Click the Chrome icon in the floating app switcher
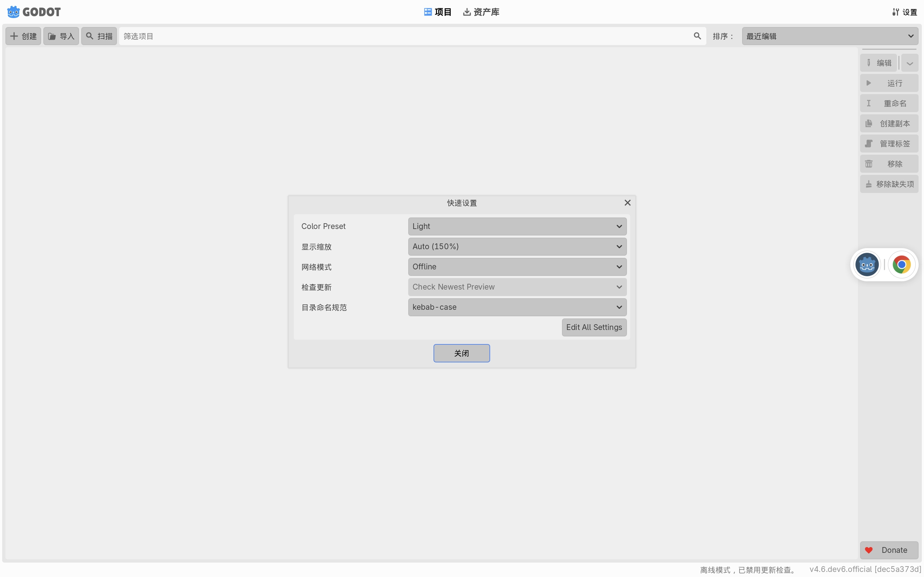 pyautogui.click(x=901, y=264)
